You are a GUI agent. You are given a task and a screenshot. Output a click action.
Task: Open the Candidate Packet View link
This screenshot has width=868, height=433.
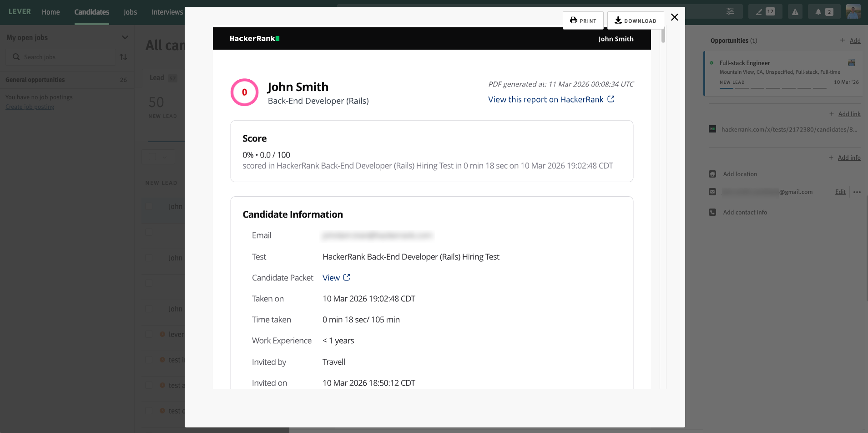click(x=336, y=278)
